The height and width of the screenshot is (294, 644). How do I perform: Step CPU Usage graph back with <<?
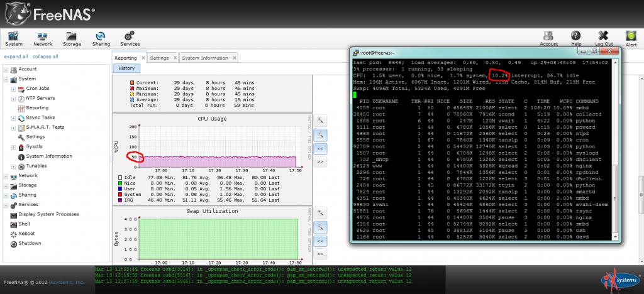pos(320,148)
